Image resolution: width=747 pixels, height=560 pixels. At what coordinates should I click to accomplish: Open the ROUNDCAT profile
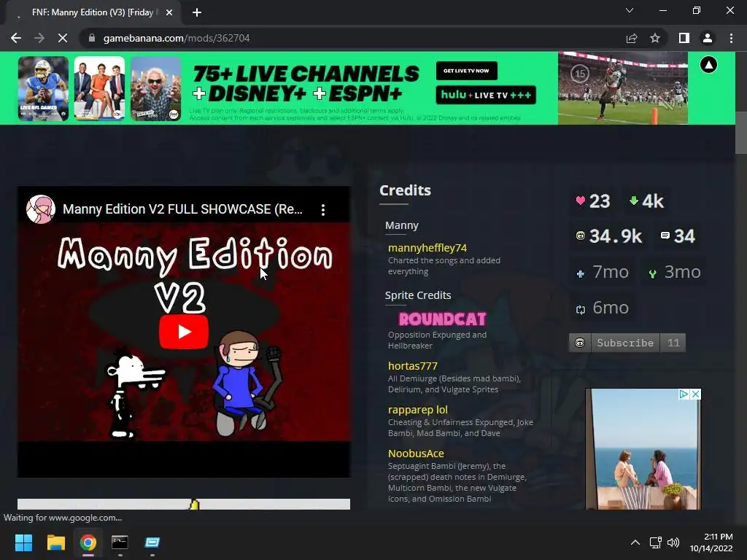pyautogui.click(x=443, y=319)
